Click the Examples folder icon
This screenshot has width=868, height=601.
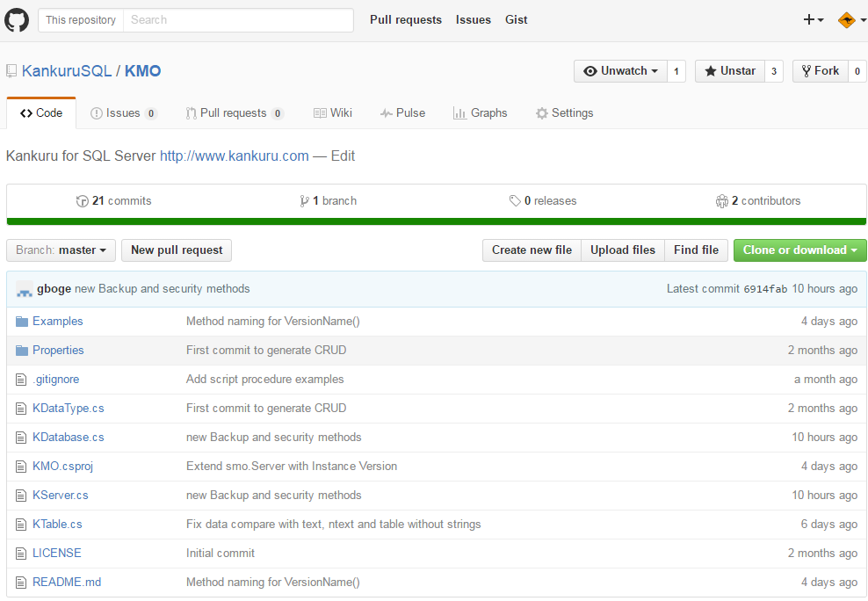[22, 322]
